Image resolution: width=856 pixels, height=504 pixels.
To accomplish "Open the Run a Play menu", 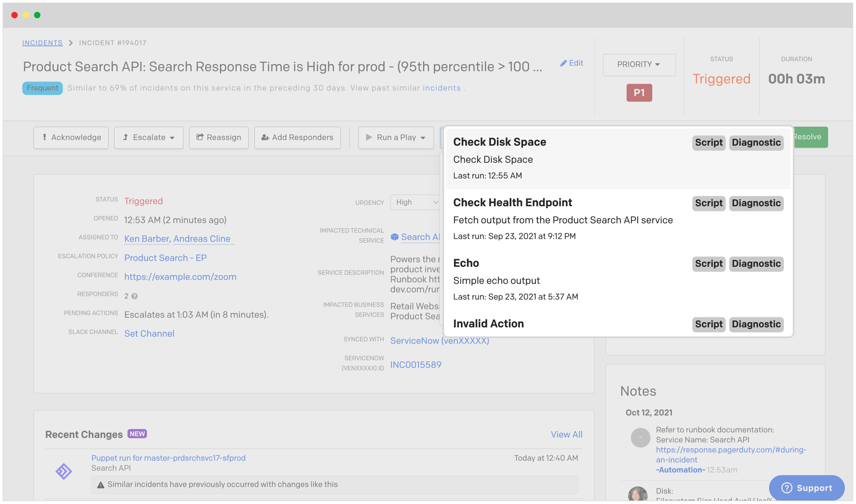I will coord(395,137).
